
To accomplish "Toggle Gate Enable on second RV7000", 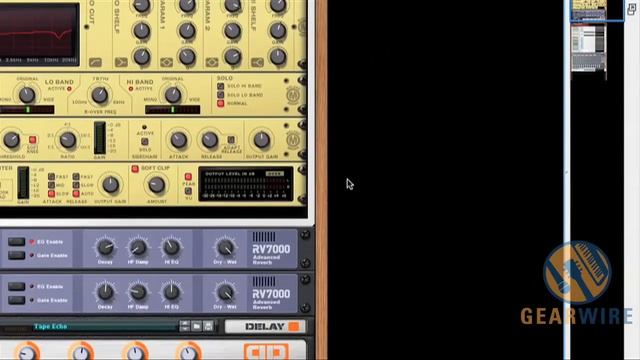I will coord(16,300).
